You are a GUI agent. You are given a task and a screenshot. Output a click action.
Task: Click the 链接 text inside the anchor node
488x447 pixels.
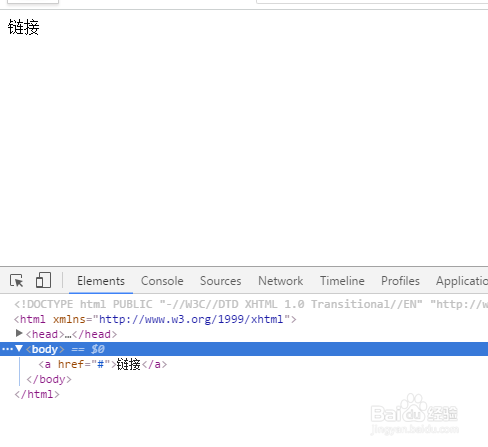[129, 364]
